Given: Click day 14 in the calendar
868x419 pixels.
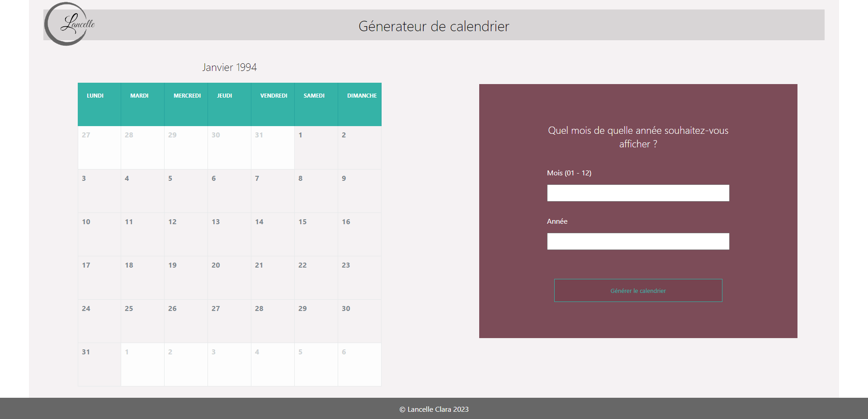Looking at the screenshot, I should (273, 235).
